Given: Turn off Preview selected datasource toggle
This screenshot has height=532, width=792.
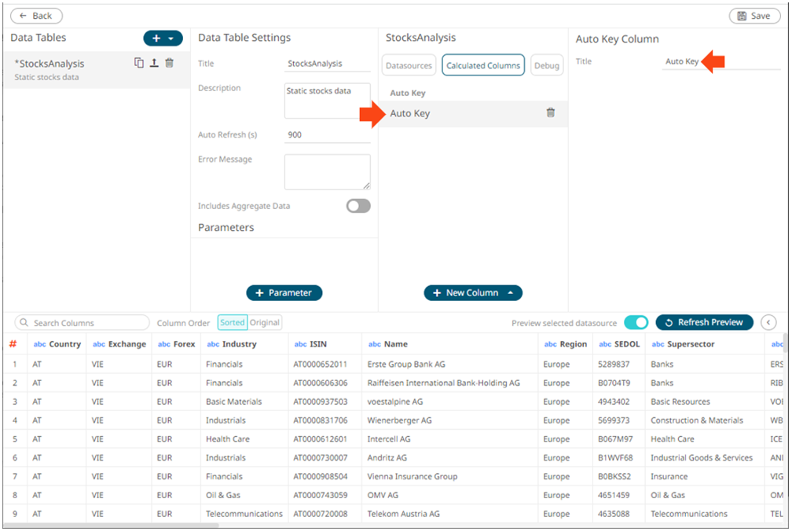Looking at the screenshot, I should pyautogui.click(x=636, y=322).
